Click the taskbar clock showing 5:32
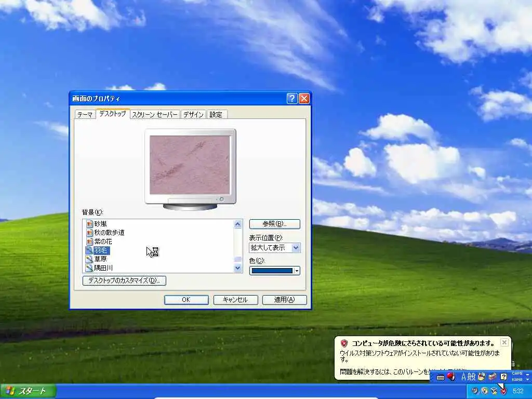 click(x=518, y=391)
